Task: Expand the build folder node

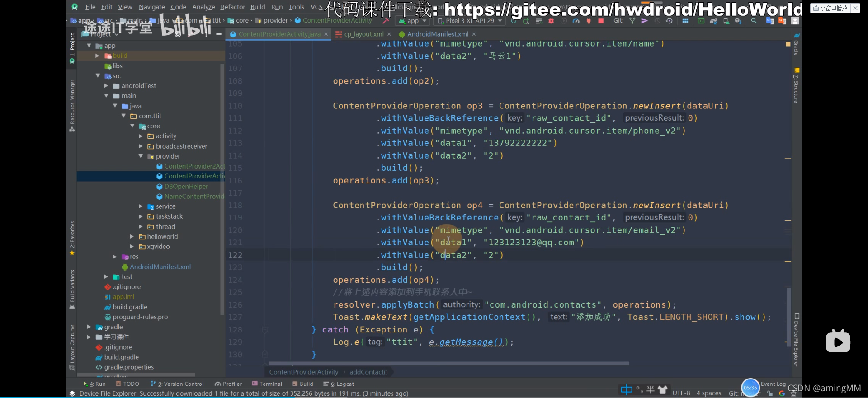Action: 97,56
